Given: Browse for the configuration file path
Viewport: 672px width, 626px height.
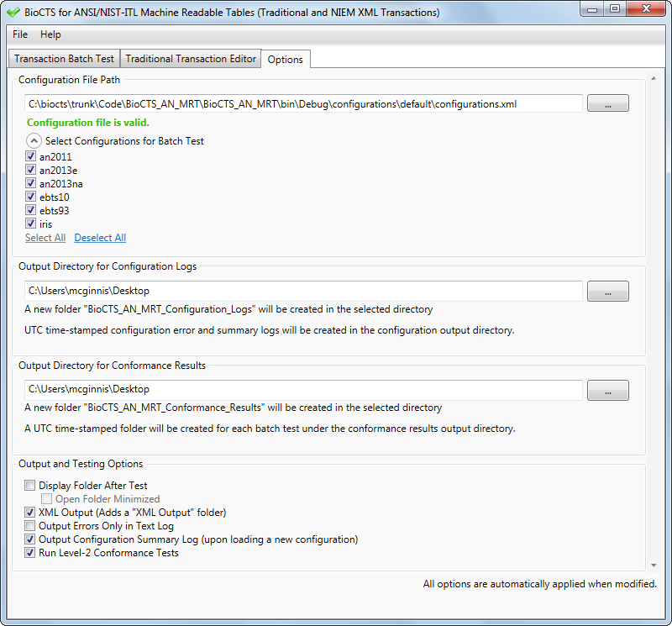Looking at the screenshot, I should click(607, 103).
